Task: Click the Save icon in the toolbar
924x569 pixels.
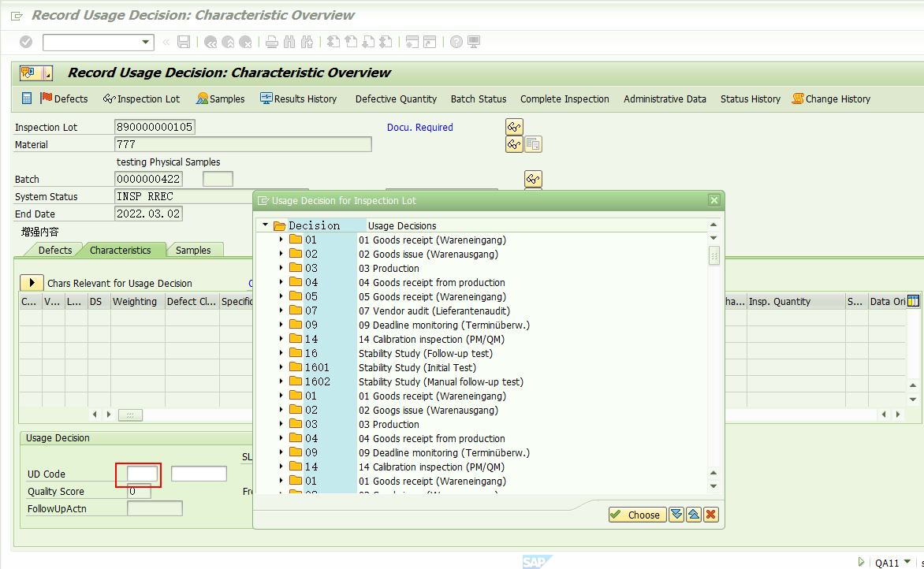Action: pos(183,42)
